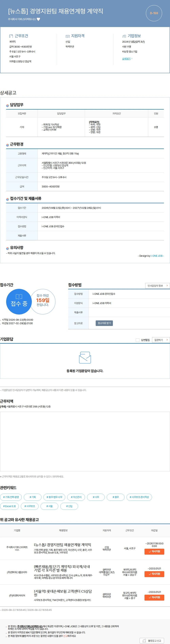Click the 기업정보 building icon
170x644 pixels.
click(x=124, y=36)
